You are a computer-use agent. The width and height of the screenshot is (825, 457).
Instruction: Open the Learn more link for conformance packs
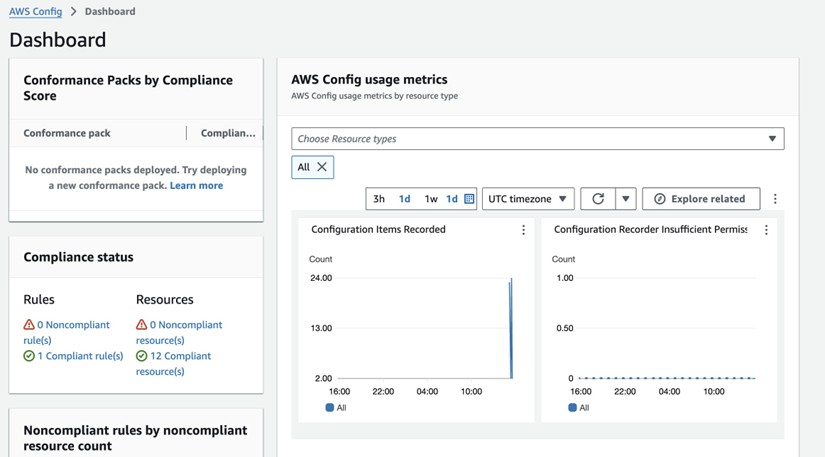pos(196,186)
